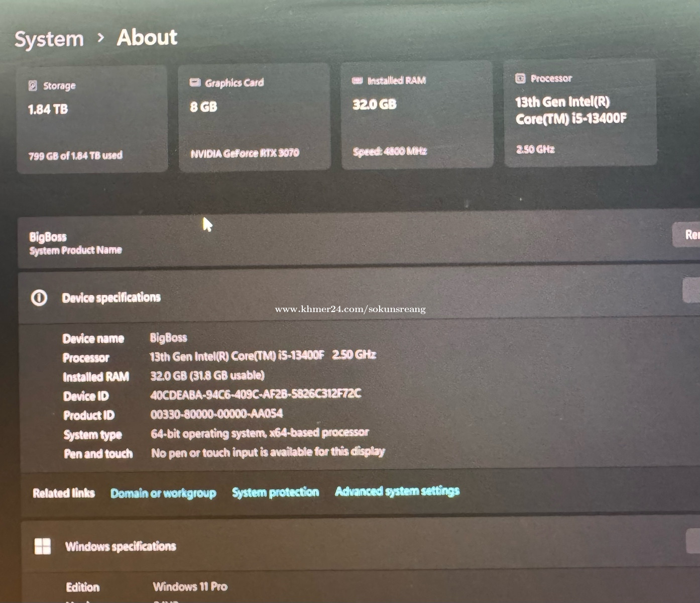Screen dimensions: 700x603
Task: Go back to System breadcrumb
Action: pyautogui.click(x=49, y=39)
